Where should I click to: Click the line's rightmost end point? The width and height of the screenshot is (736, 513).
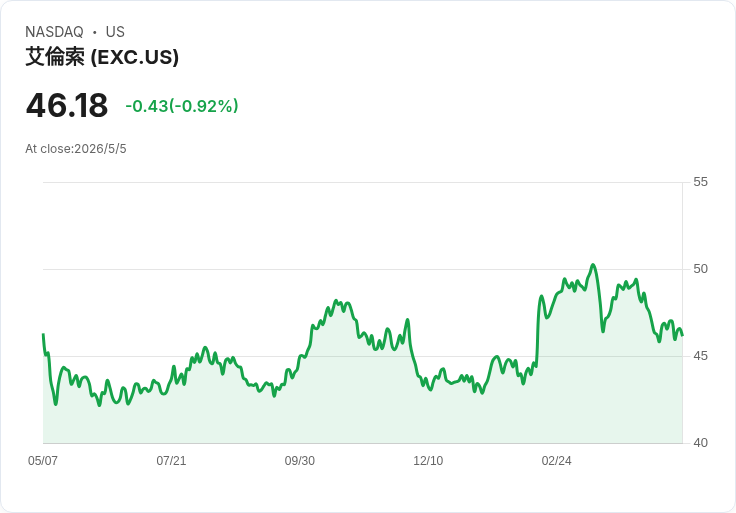(x=682, y=335)
